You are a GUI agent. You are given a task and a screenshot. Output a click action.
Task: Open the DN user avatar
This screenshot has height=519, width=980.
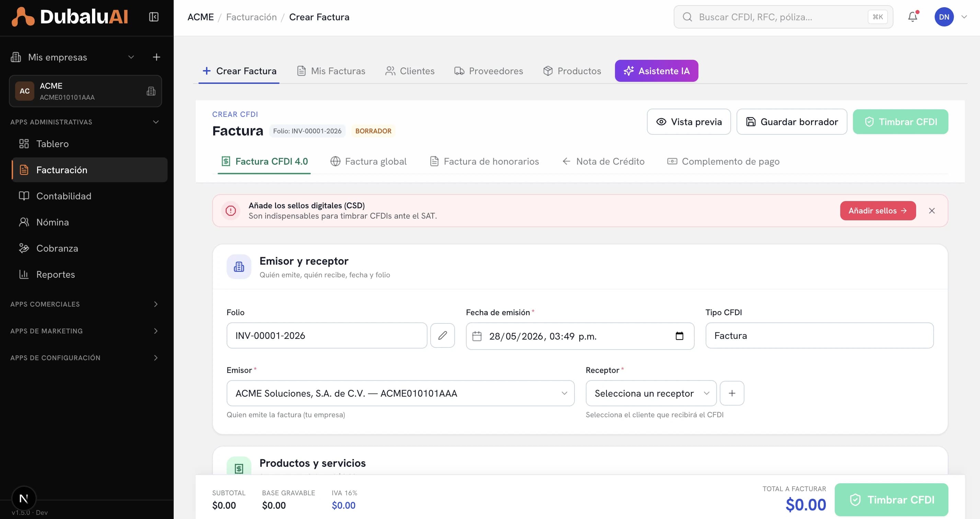[x=944, y=17]
